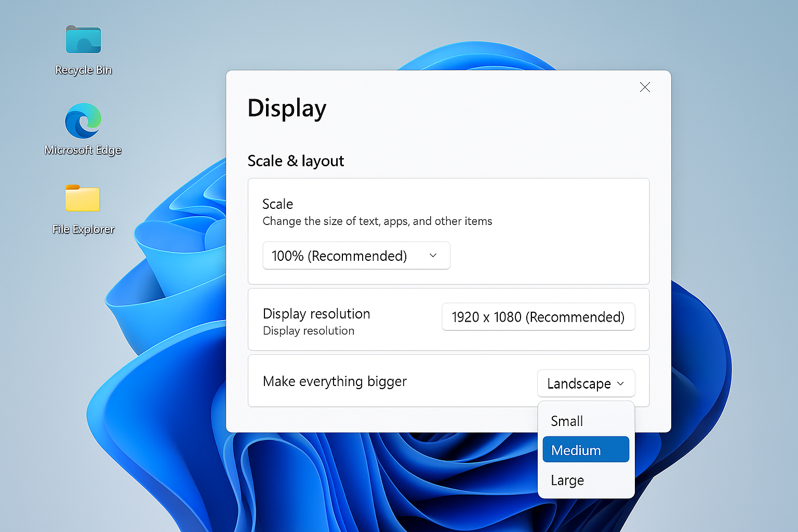Choose Small from the dropdown list
Viewport: 798px width, 532px height.
(x=586, y=421)
